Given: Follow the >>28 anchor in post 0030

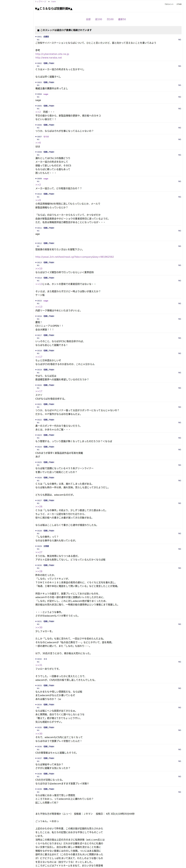Looking at the screenshot, I should click(39, 571).
